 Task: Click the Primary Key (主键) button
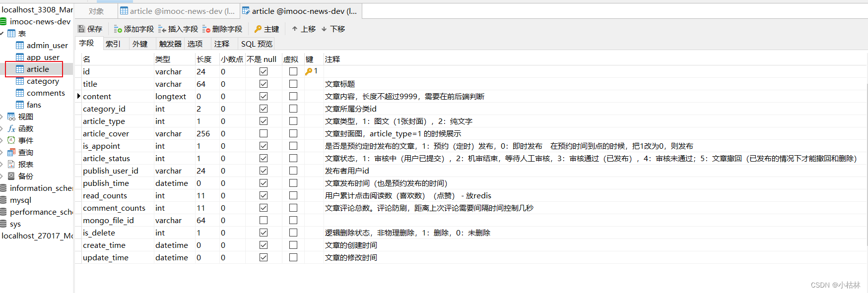[x=267, y=29]
